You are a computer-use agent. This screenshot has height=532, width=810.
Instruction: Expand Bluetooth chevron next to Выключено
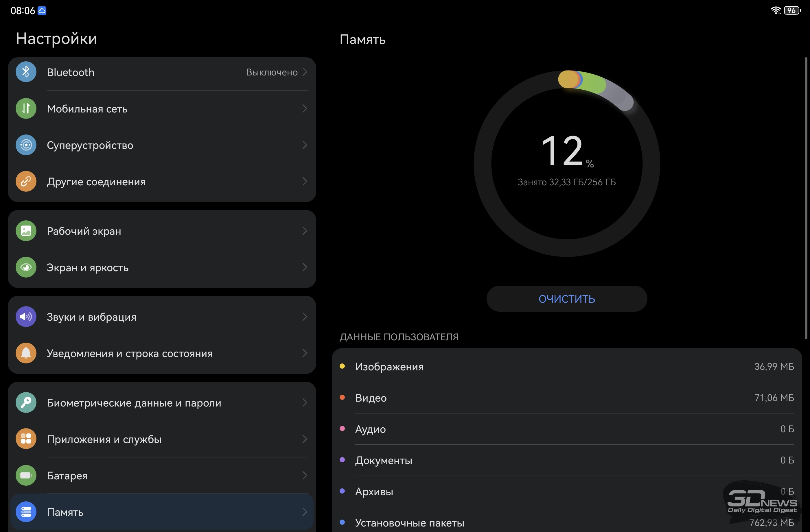point(305,72)
